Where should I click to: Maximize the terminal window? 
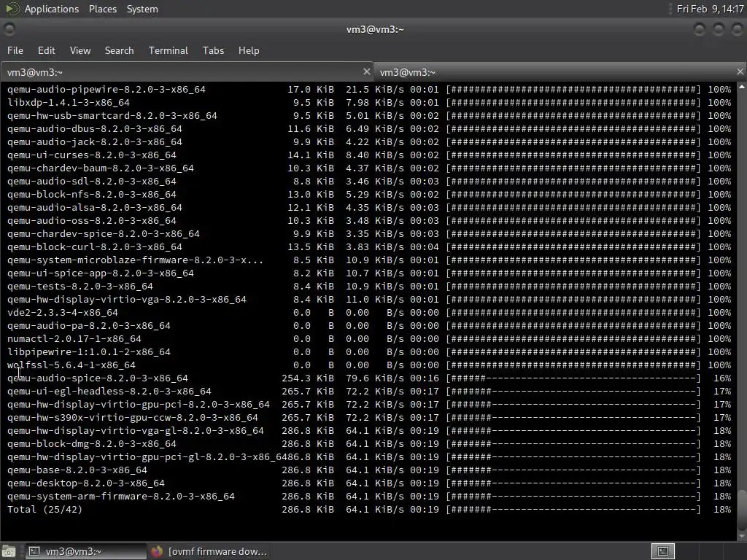click(x=718, y=29)
